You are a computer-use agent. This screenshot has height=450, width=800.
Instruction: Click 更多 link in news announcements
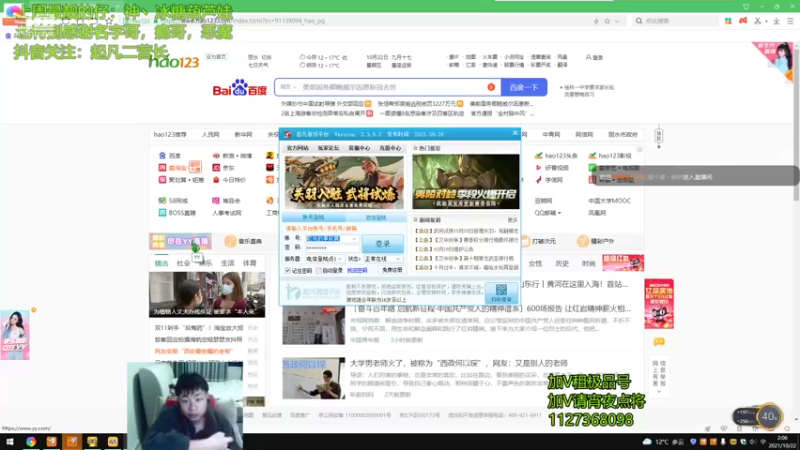click(x=512, y=220)
